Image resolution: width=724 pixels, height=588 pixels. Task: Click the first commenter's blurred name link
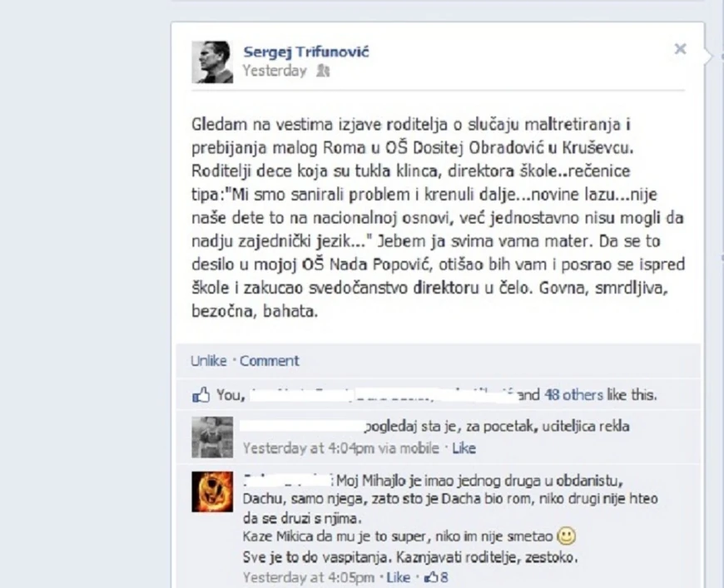[x=302, y=426]
